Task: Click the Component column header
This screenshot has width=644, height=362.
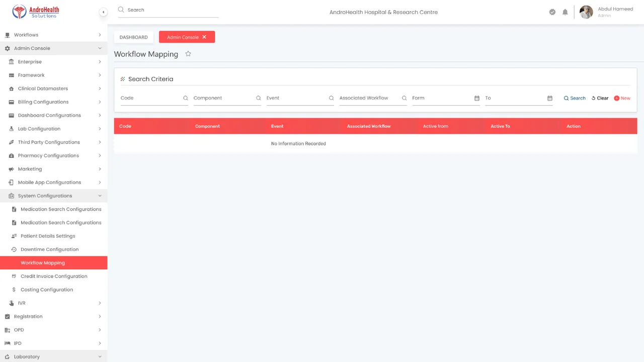Action: point(207,126)
